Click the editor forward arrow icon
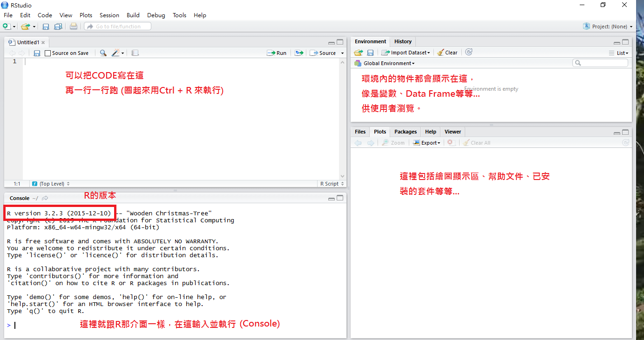 click(x=21, y=53)
